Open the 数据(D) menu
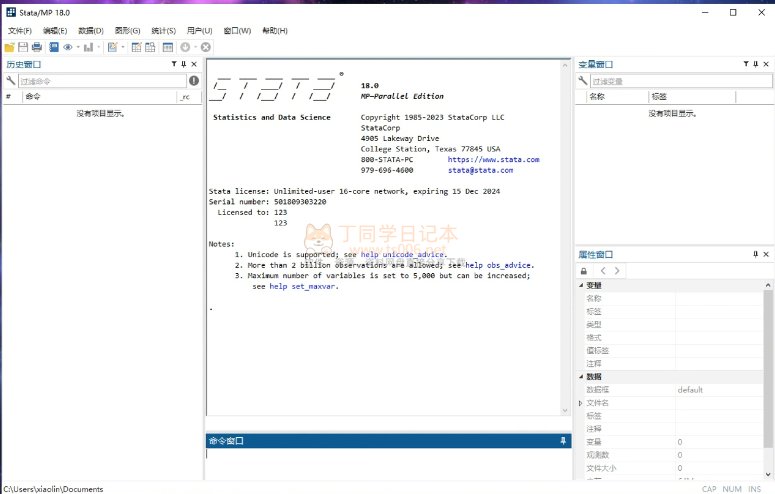 tap(91, 31)
